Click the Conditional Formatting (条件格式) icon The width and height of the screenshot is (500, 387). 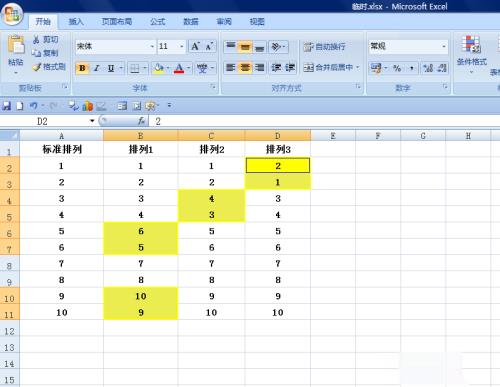click(471, 44)
